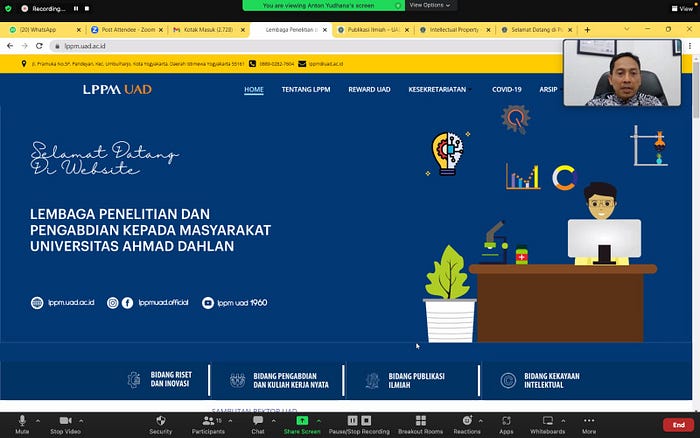This screenshot has height=438, width=700.
Task: Go back in the browser
Action: click(10, 46)
